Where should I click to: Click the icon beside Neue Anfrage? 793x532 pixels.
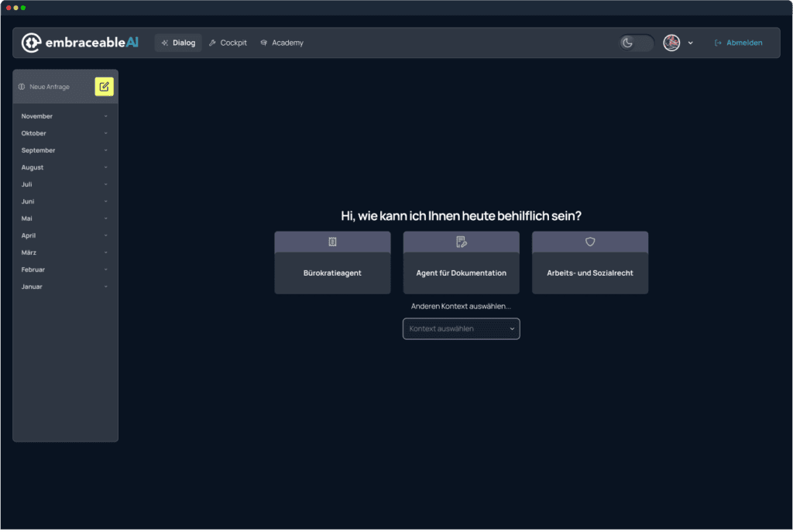tap(22, 87)
